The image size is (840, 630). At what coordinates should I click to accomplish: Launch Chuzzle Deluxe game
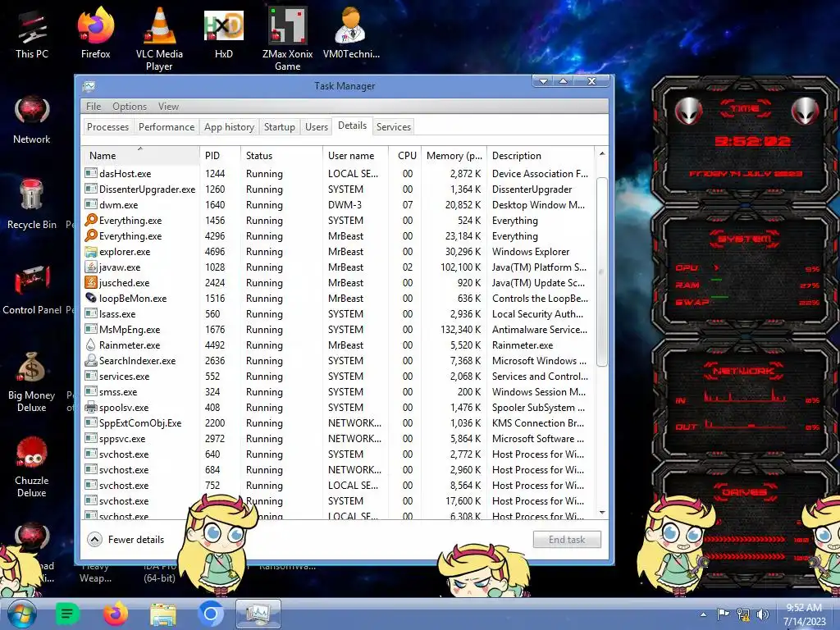coord(32,467)
